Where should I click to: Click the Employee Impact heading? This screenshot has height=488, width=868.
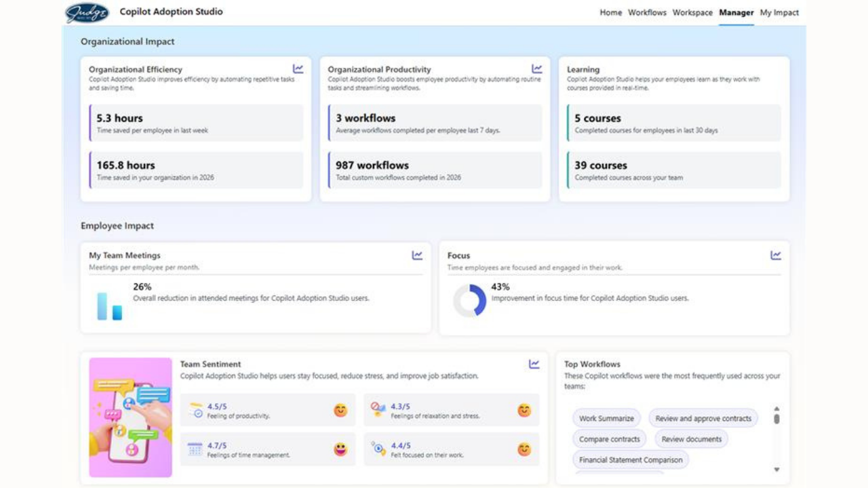point(117,226)
